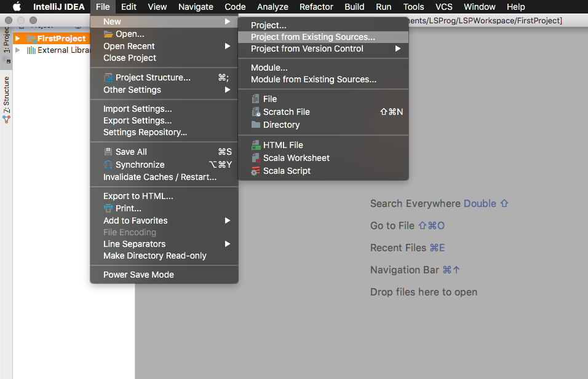Select New in the File menu
The image size is (588, 379).
(164, 21)
